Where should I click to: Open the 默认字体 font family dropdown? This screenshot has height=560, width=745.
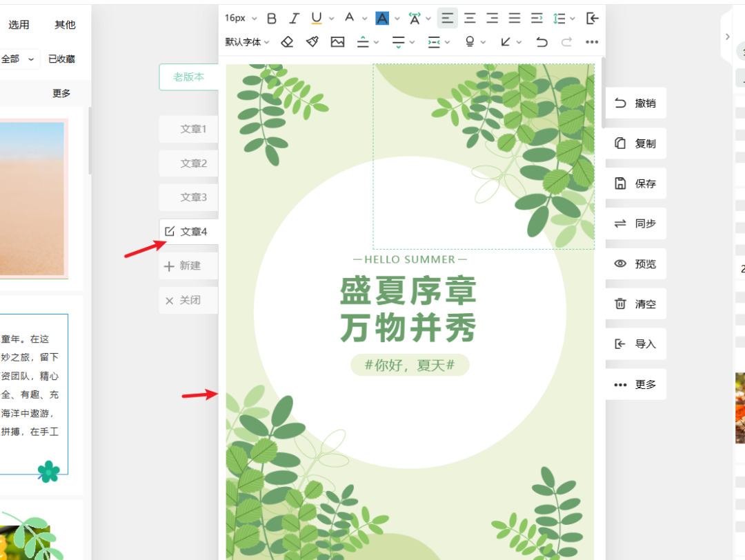point(247,42)
